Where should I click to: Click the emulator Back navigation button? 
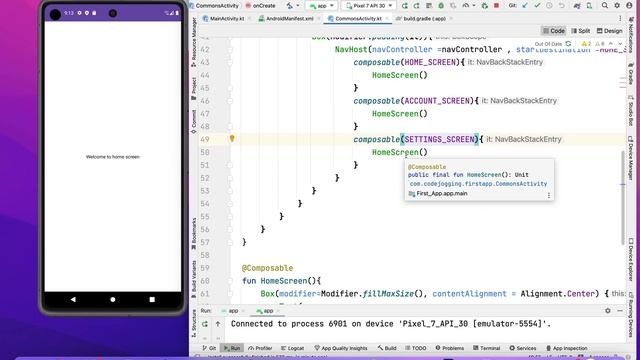click(x=73, y=299)
